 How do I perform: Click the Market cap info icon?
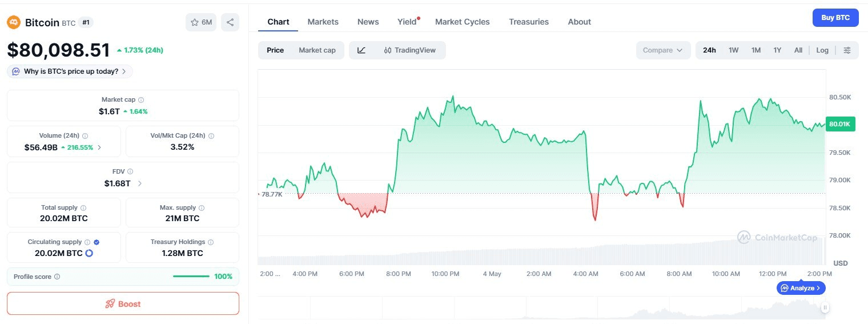click(x=141, y=100)
